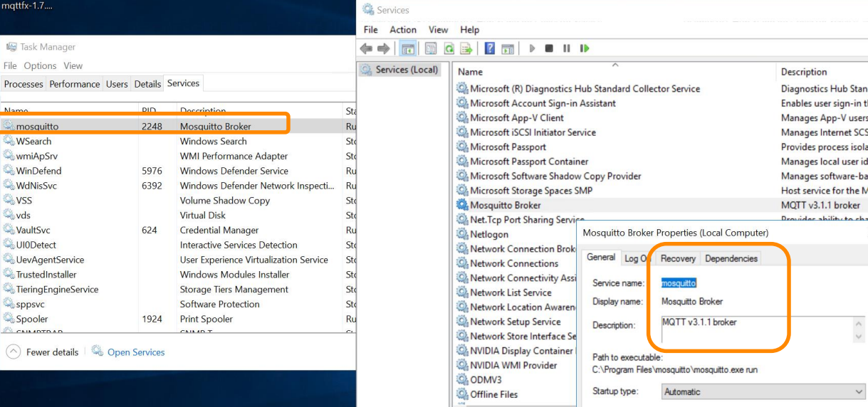868x407 pixels.
Task: Switch to Task Manager Performance tab
Action: pyautogui.click(x=74, y=84)
